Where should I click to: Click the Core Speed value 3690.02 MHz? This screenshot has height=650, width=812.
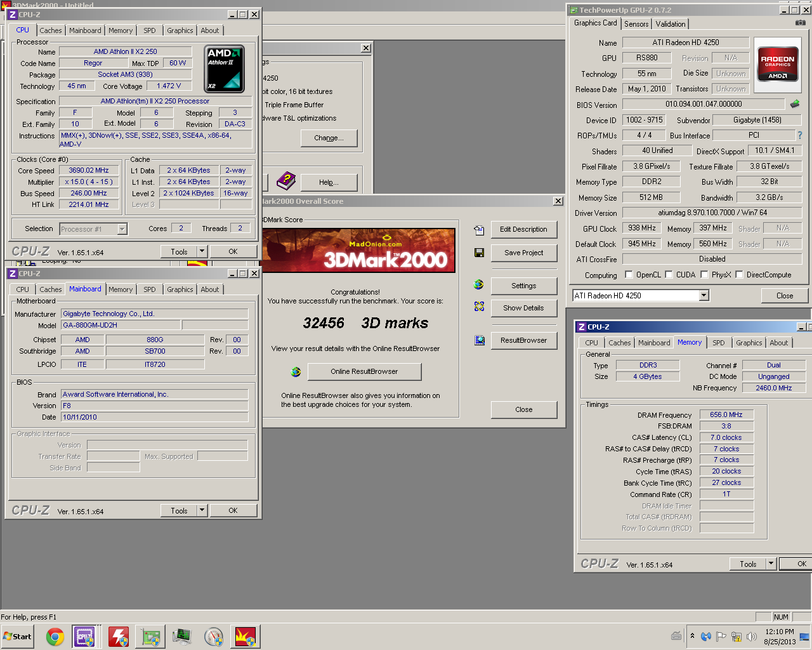[x=89, y=170]
